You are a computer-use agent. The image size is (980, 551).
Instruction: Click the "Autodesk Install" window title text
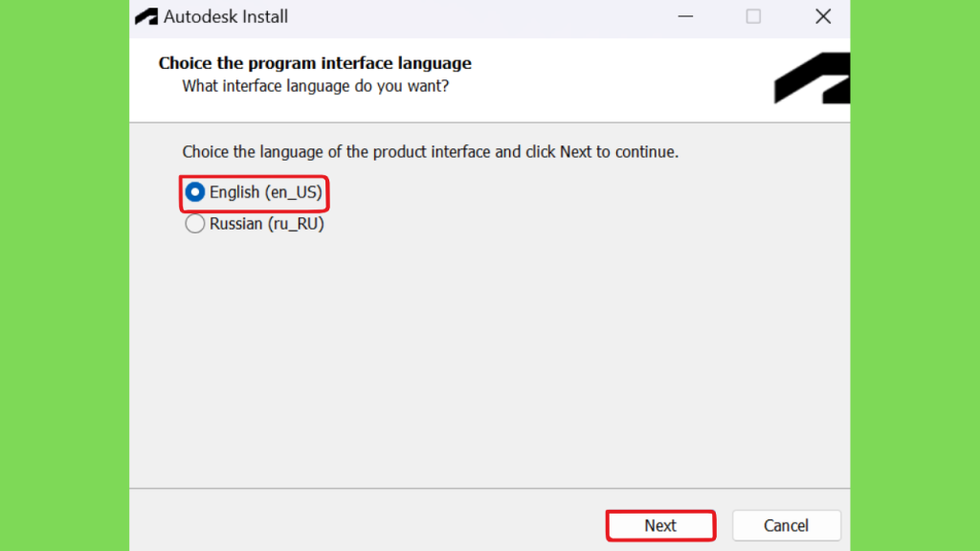(x=226, y=17)
